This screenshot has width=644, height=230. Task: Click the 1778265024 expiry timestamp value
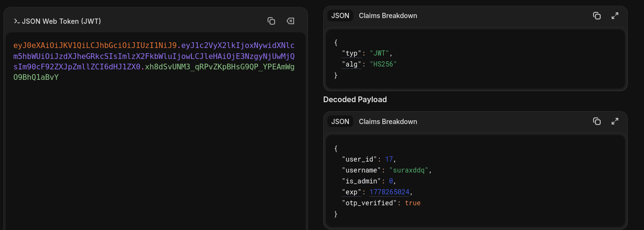coord(389,192)
